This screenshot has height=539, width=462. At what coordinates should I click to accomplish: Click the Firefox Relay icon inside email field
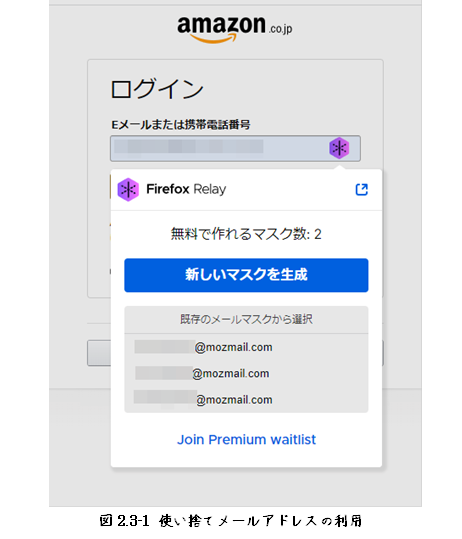(x=339, y=148)
